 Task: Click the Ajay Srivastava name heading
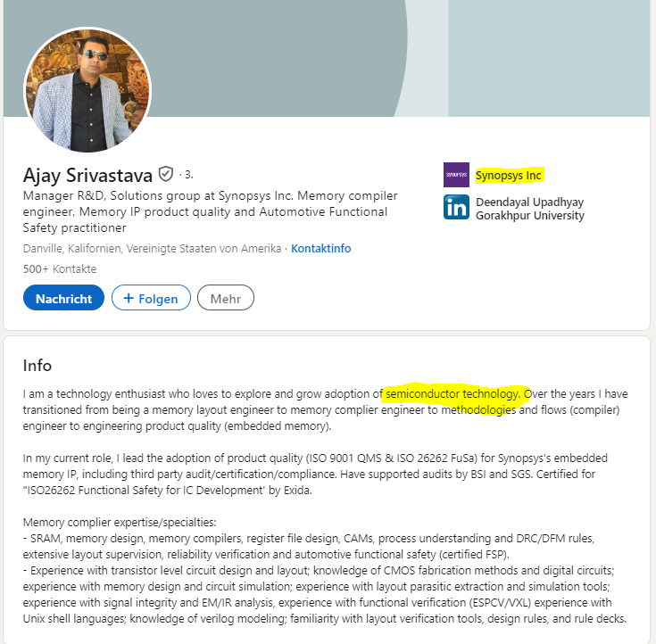[87, 175]
